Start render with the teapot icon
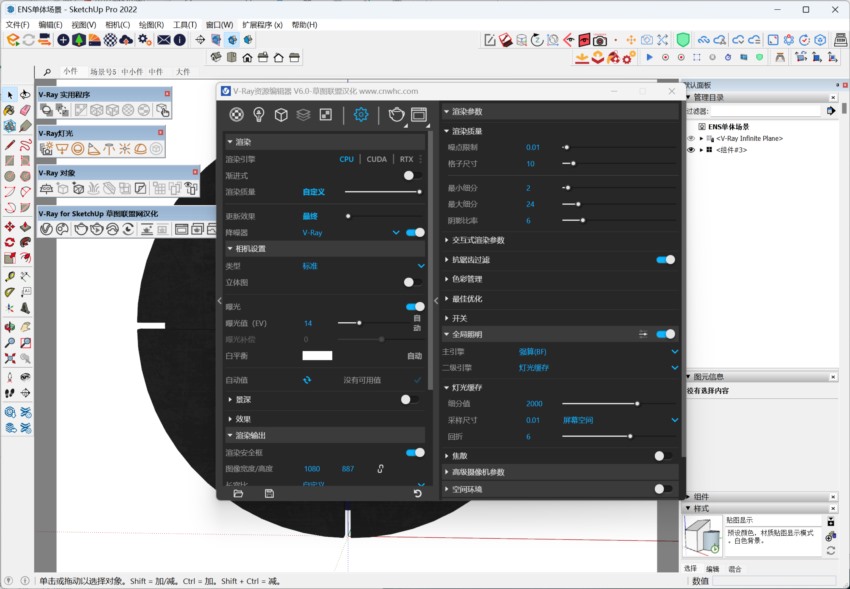This screenshot has height=589, width=850. click(396, 114)
